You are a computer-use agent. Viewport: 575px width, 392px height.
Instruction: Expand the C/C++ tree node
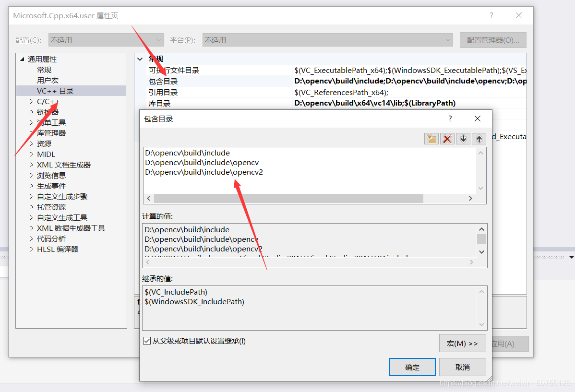31,102
